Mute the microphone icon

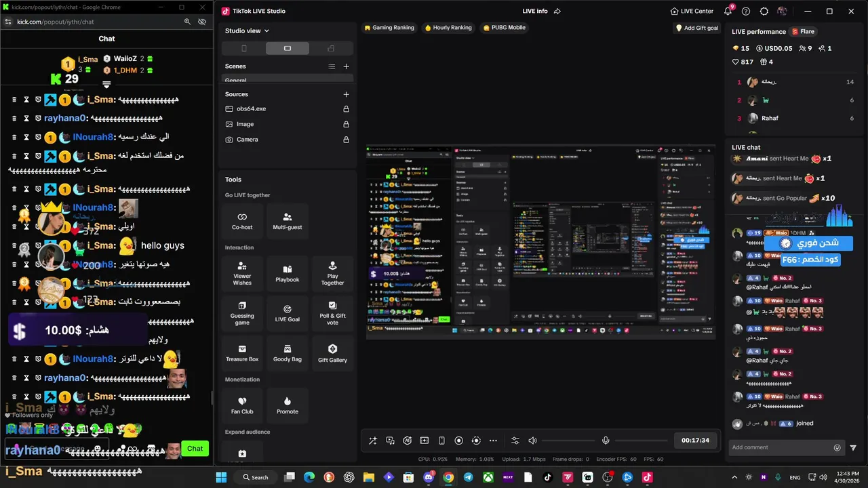click(x=606, y=441)
